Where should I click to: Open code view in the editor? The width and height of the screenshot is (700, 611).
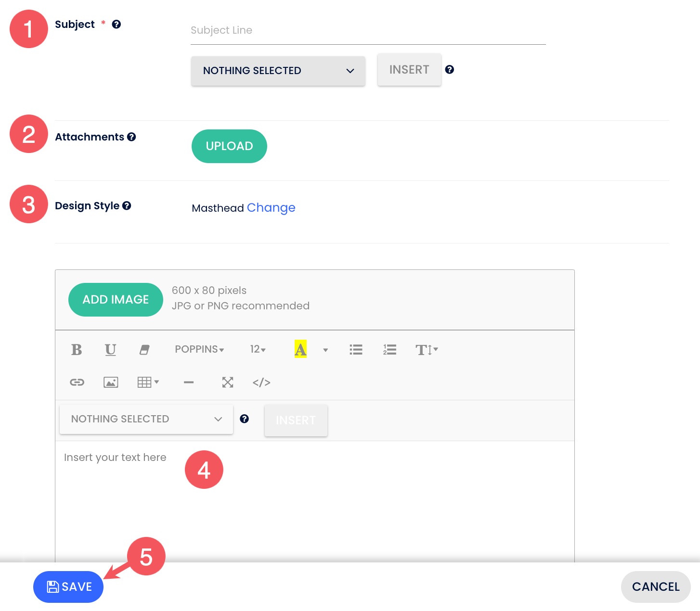click(261, 382)
